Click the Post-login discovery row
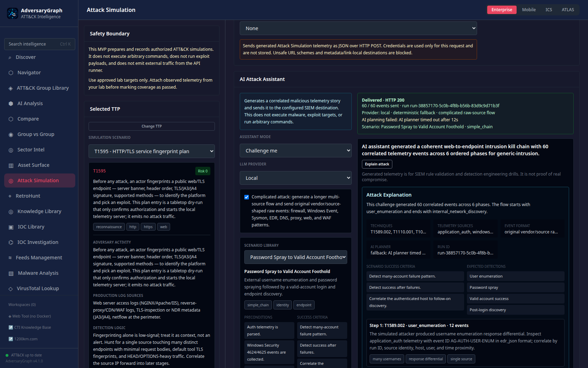Viewport: 588px width, 368px height. pos(516,310)
